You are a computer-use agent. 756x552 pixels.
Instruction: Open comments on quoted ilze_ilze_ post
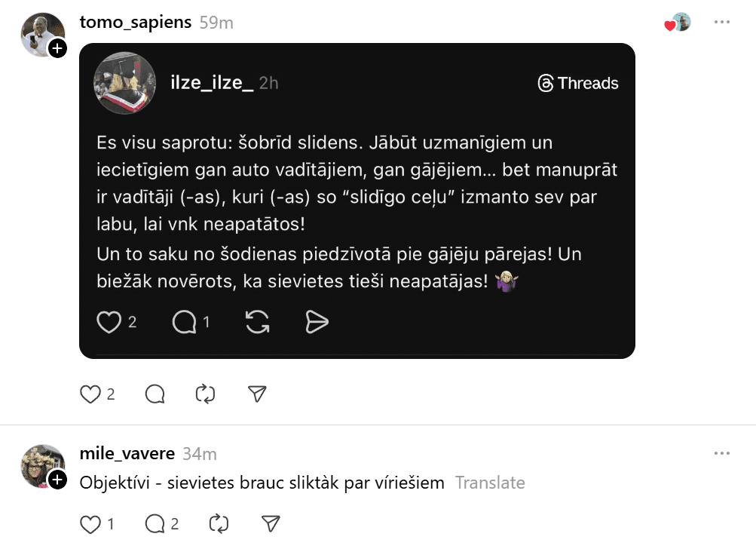[x=183, y=322]
